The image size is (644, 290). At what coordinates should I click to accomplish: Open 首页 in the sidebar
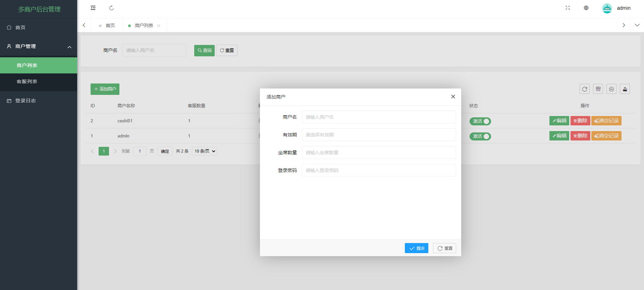39,27
